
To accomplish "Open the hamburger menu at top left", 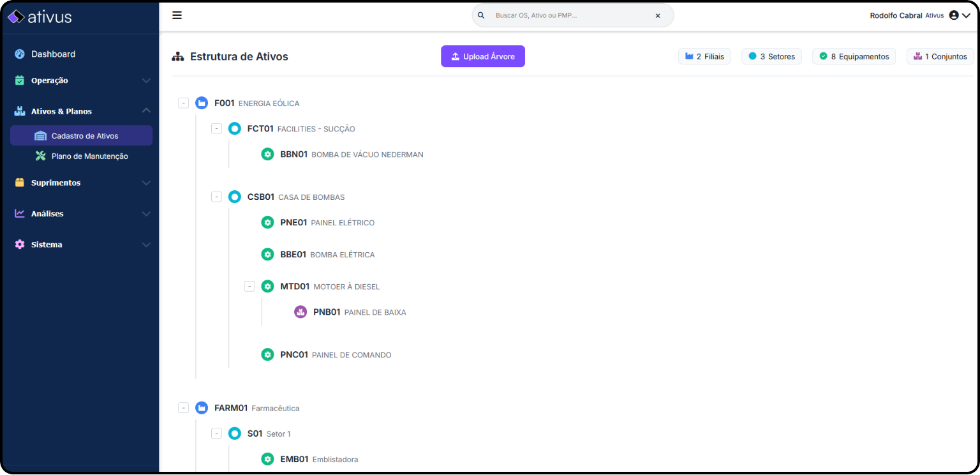I will (x=177, y=15).
